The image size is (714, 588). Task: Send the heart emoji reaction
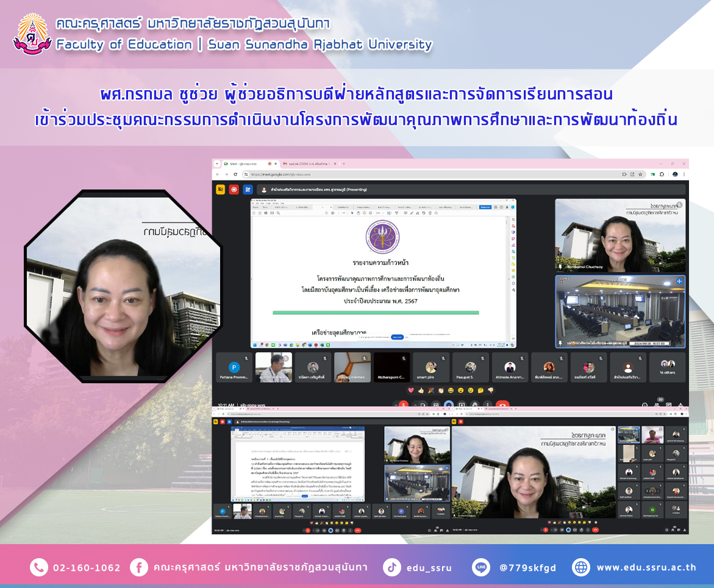(411, 390)
